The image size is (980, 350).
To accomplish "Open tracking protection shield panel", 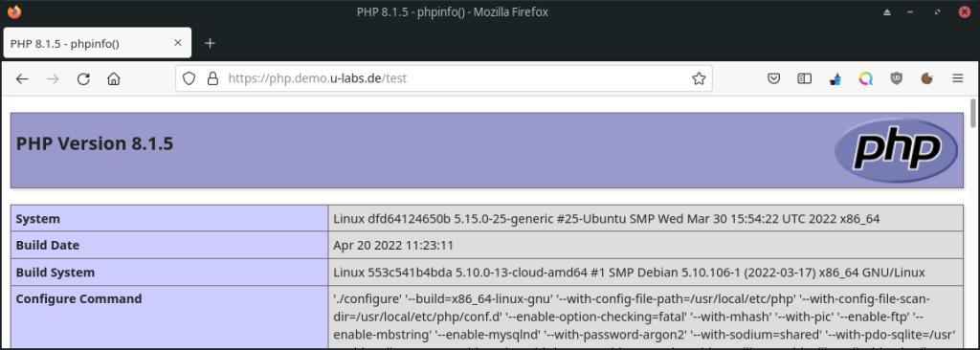I will tap(189, 78).
